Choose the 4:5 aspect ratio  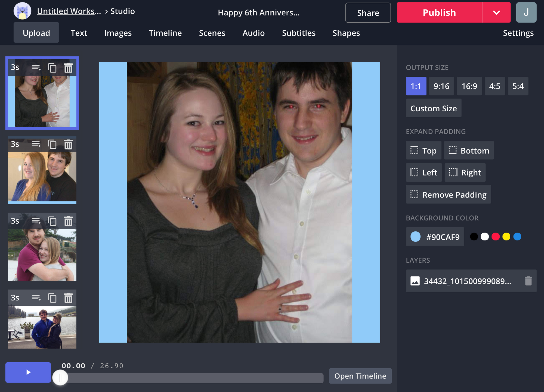pyautogui.click(x=494, y=86)
